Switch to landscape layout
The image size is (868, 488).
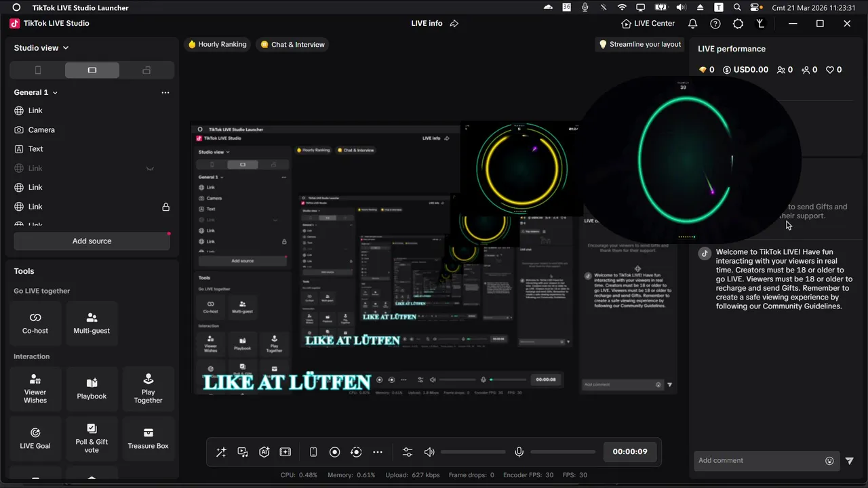click(x=92, y=70)
